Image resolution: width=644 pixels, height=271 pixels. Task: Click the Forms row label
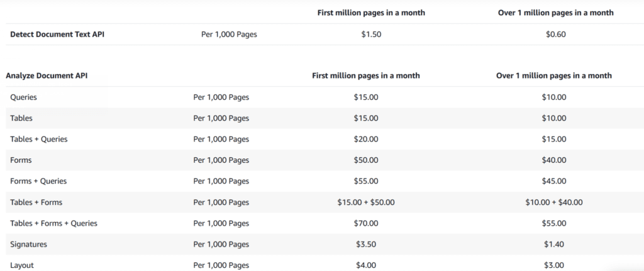[x=21, y=160]
